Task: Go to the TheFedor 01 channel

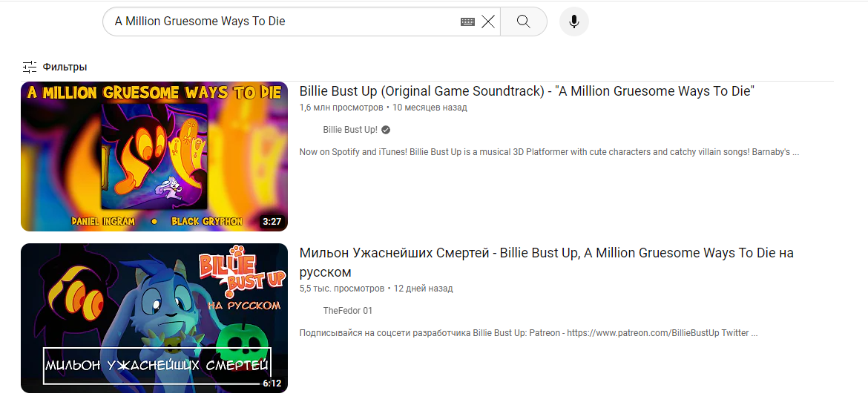Action: [x=348, y=311]
